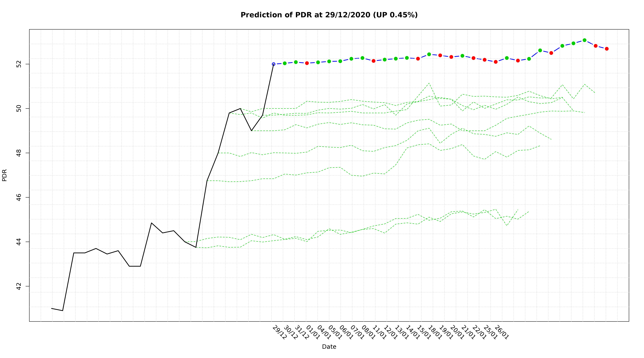644x358 pixels.
Task: Click the '46' y-axis tick label
Action: (19, 197)
